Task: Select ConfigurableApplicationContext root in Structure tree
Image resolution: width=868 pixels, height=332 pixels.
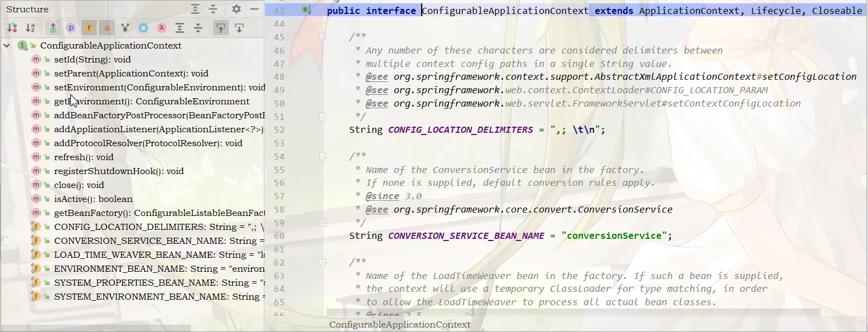Action: click(110, 46)
